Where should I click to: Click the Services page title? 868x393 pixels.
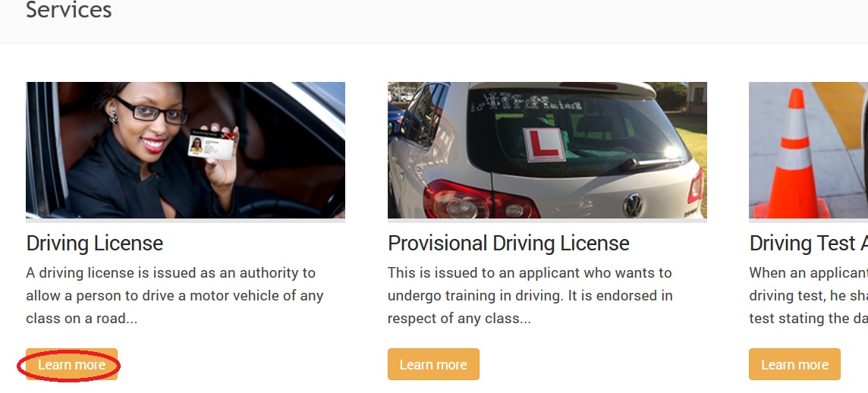point(68,9)
